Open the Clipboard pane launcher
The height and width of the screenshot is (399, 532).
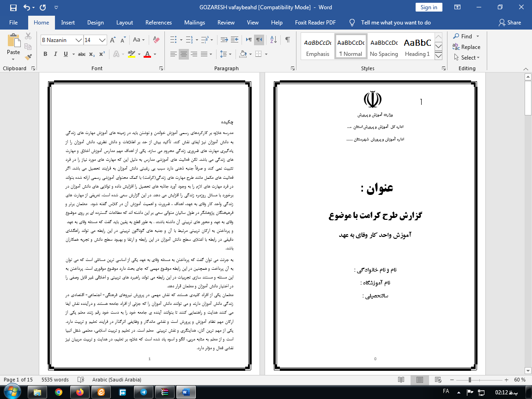pos(33,68)
